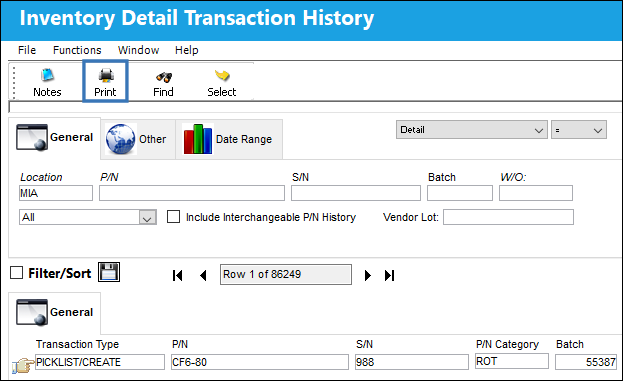Open the File menu
Screen dimensions: 623x381
tap(27, 50)
